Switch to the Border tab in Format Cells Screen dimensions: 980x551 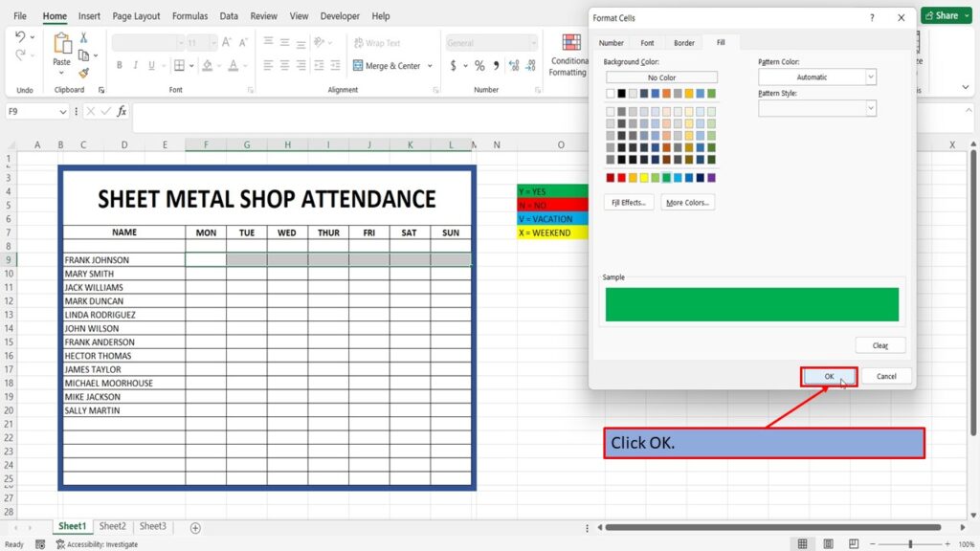click(683, 43)
